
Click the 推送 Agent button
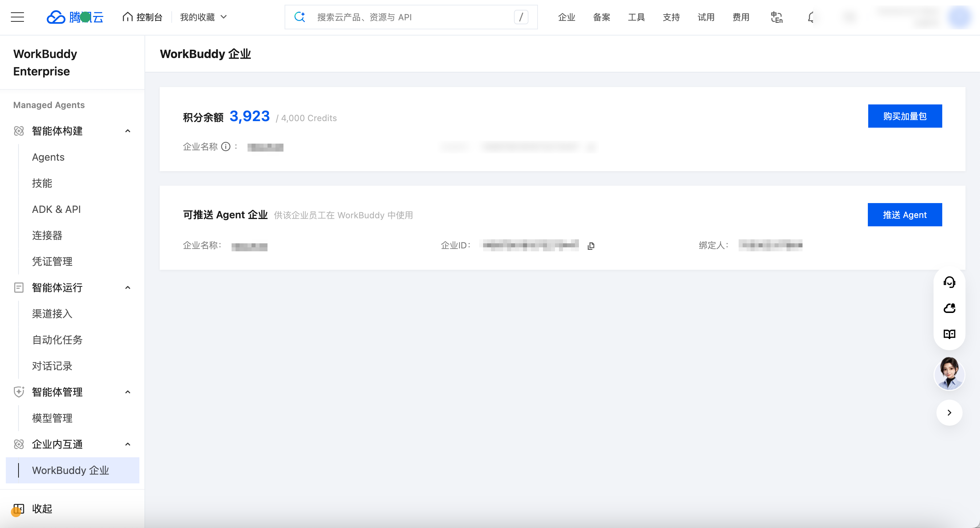[x=905, y=215]
